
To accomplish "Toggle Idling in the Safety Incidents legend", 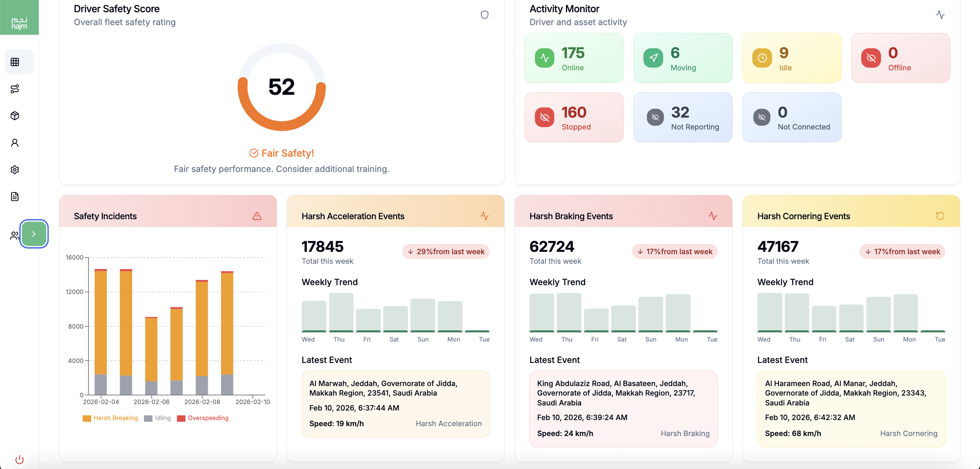I will 158,418.
